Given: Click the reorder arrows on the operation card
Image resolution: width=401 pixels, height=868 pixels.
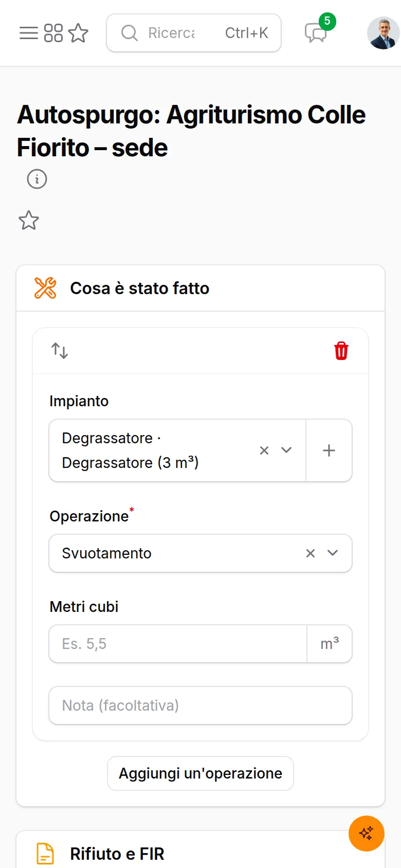Looking at the screenshot, I should tap(60, 351).
